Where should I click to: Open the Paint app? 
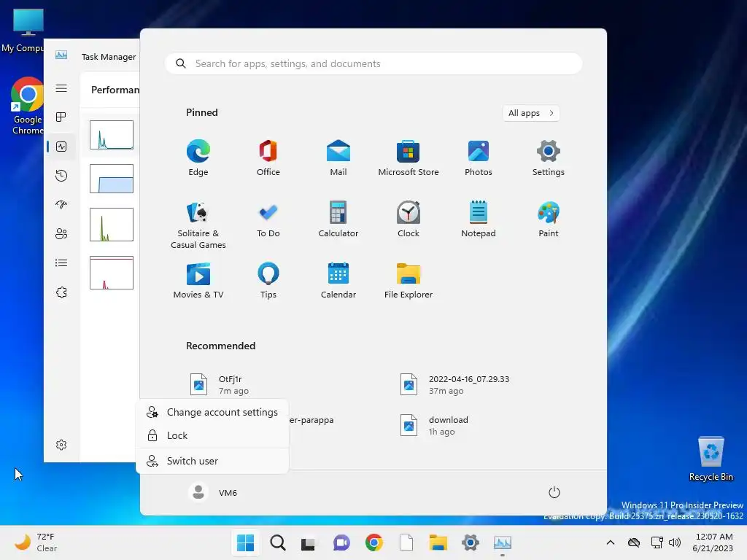point(549,219)
